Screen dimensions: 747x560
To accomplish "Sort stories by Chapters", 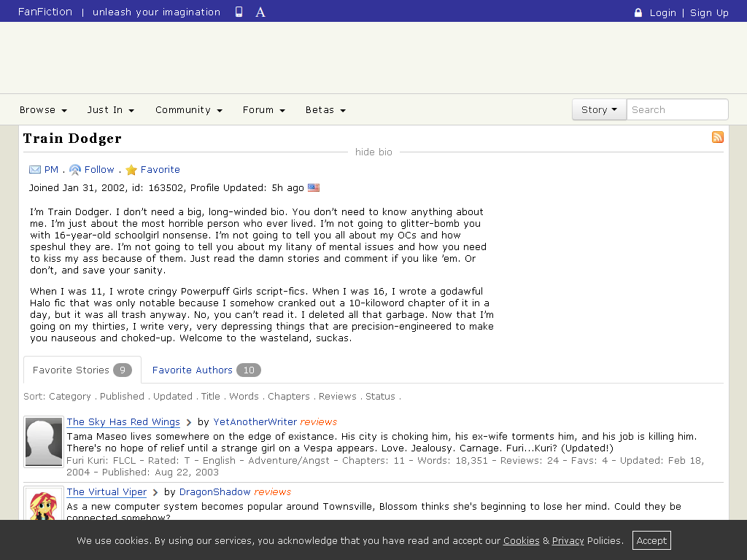I will [289, 396].
